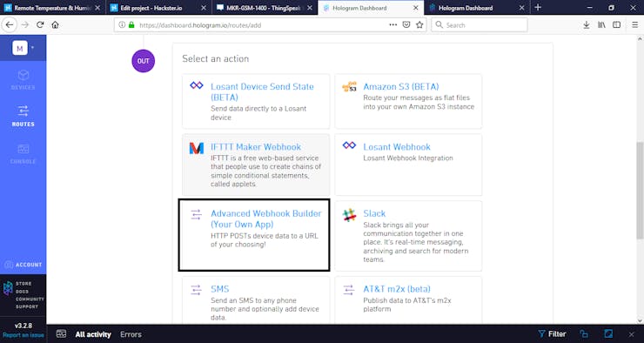The image size is (644, 343).
Task: Click the purple OUT step badge
Action: pyautogui.click(x=143, y=61)
